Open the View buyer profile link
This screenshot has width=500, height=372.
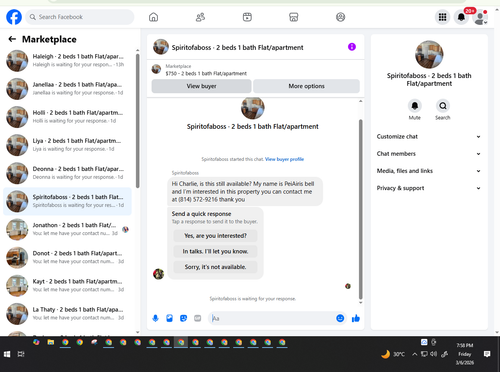[284, 159]
